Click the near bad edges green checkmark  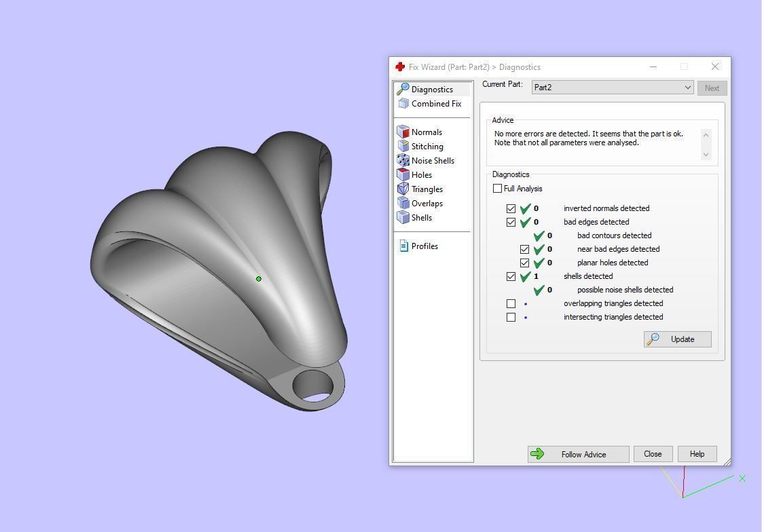tap(539, 249)
